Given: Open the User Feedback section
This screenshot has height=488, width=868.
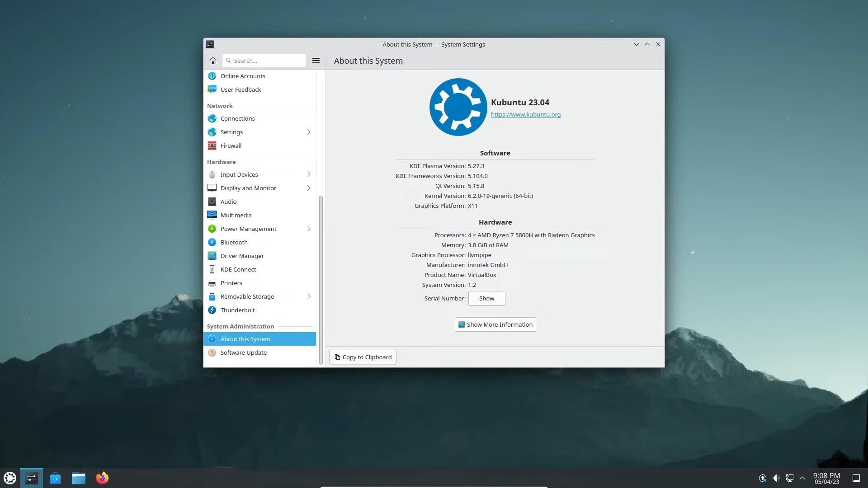Looking at the screenshot, I should 241,89.
